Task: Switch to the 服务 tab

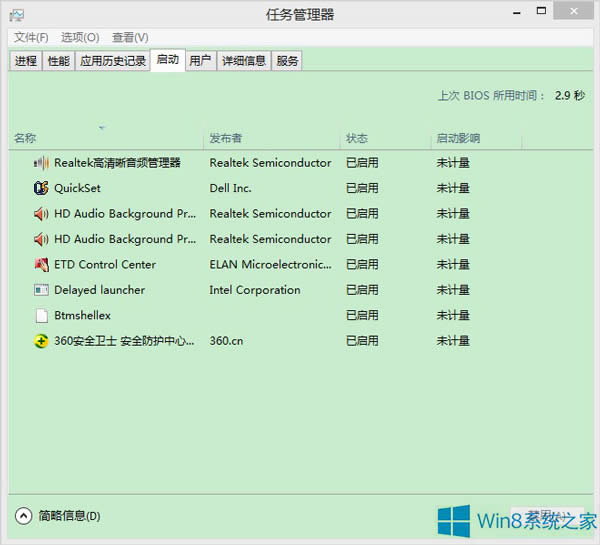Action: 287,61
